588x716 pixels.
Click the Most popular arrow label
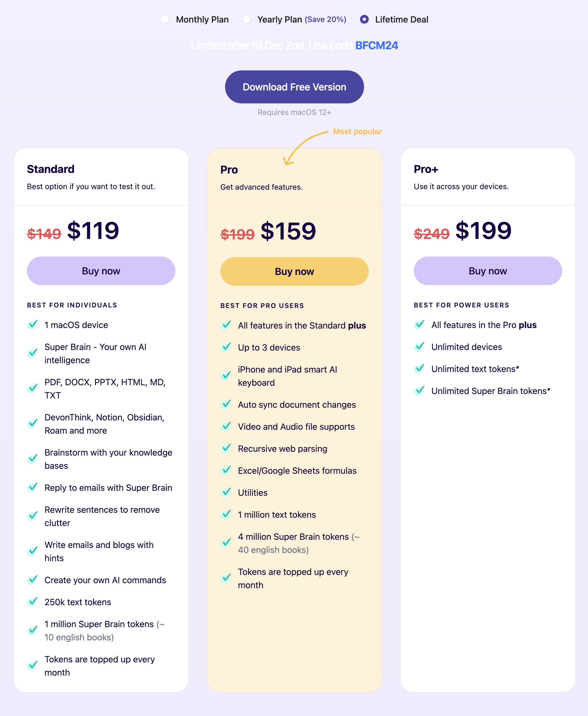pyautogui.click(x=357, y=131)
